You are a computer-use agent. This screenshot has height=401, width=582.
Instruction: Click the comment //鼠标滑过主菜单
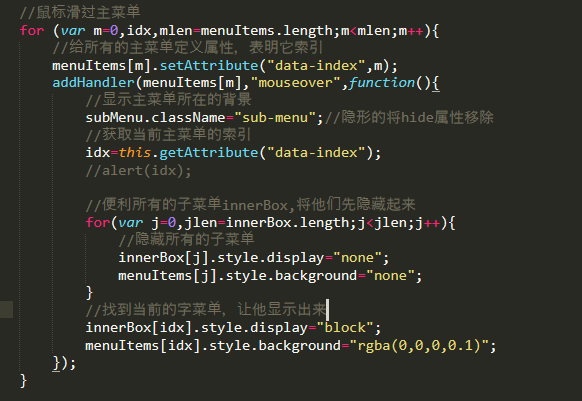click(80, 12)
